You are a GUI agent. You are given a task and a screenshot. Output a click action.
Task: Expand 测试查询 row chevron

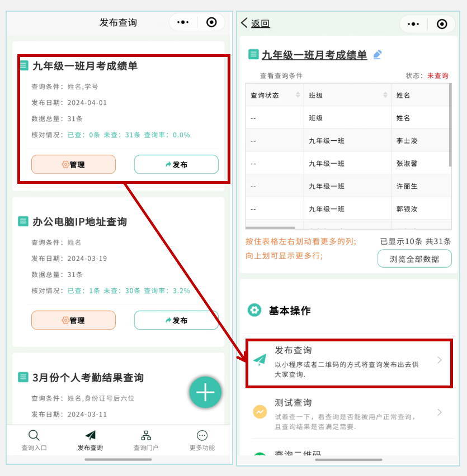[440, 412]
